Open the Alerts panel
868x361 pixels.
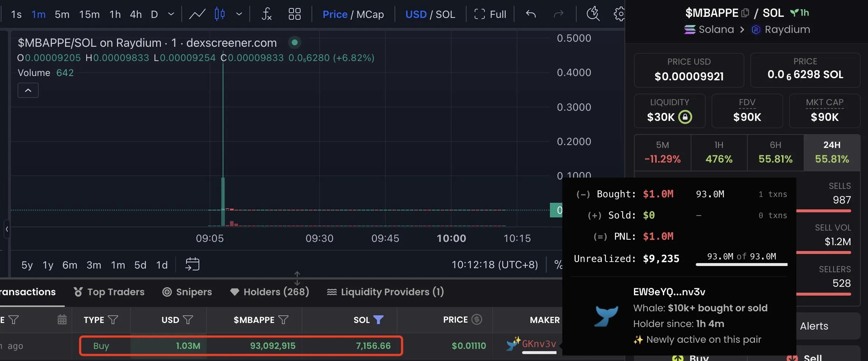pyautogui.click(x=814, y=325)
